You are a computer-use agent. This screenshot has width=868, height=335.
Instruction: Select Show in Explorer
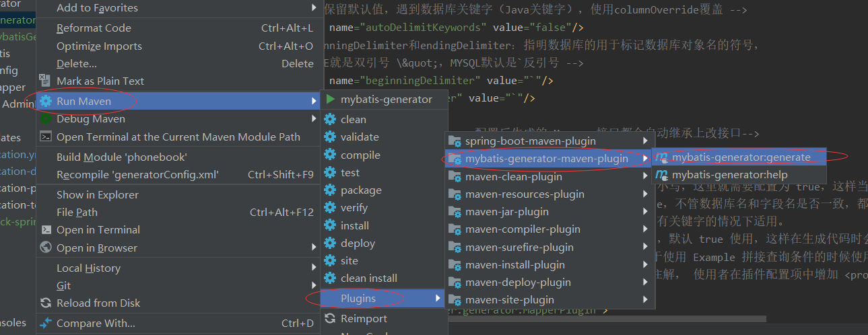click(x=178, y=194)
